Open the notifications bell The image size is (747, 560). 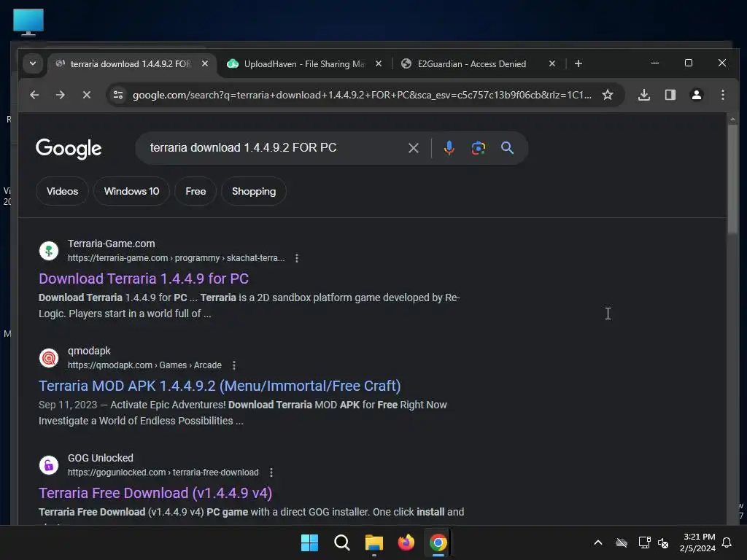727,542
